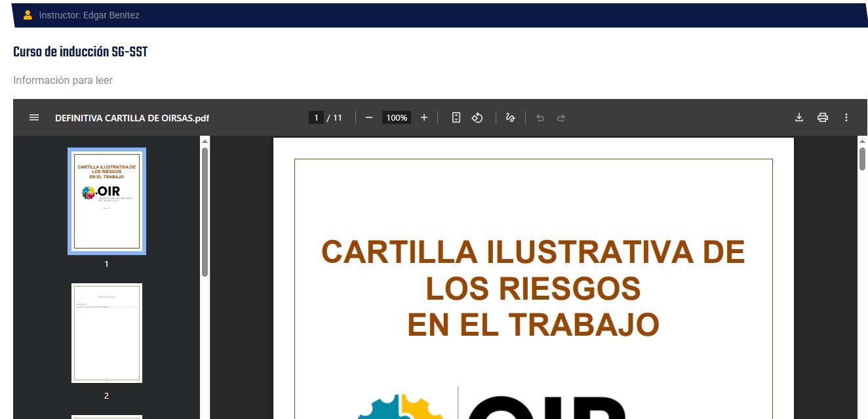Select the cover page thumbnail
This screenshot has height=419, width=868.
click(106, 201)
